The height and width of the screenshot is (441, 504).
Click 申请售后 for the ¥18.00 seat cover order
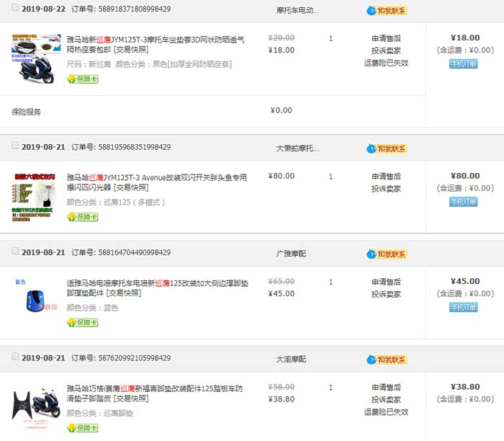click(x=386, y=38)
